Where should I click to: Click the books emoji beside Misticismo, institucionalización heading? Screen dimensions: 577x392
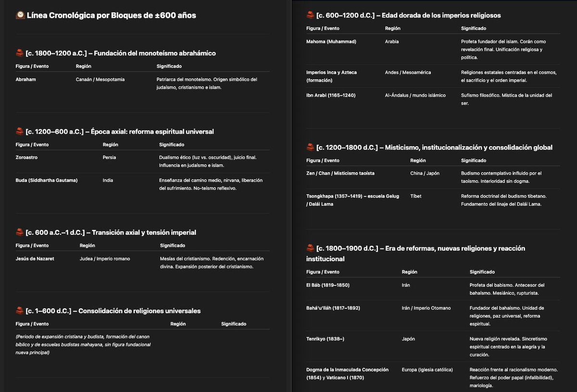click(310, 148)
